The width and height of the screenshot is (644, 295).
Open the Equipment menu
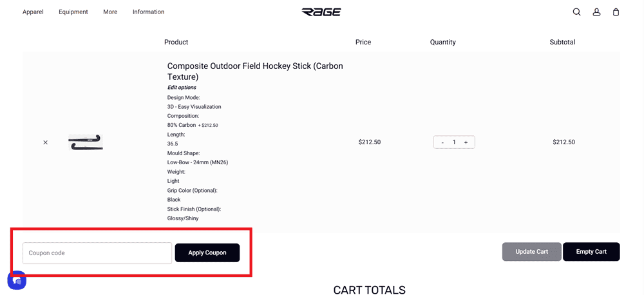click(73, 12)
